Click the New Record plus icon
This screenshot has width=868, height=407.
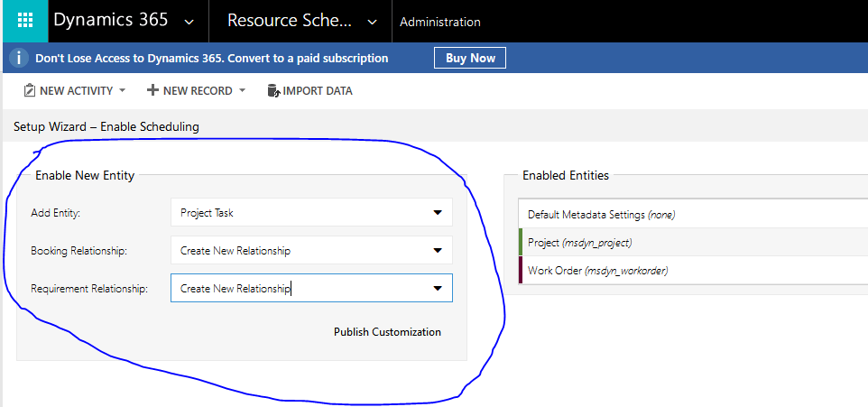click(x=152, y=90)
